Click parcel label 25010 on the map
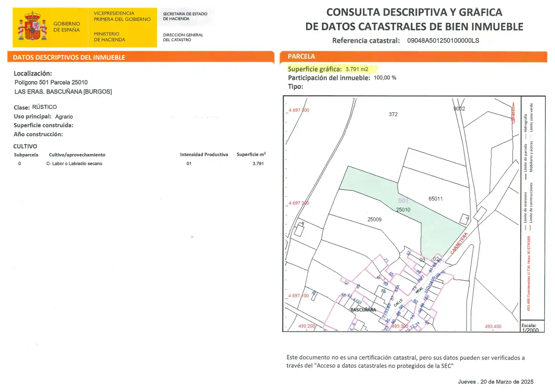This screenshot has width=555, height=392. 403,210
